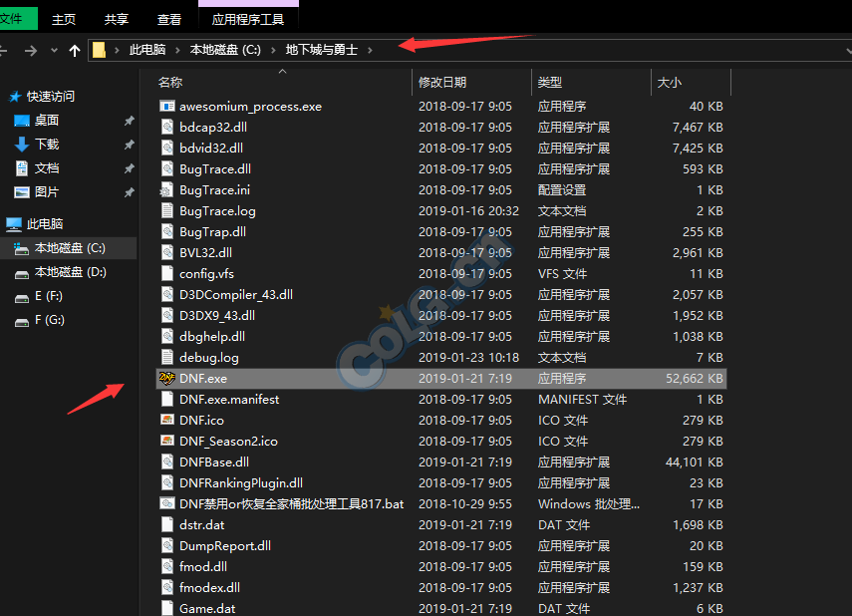Sort by the 类型 column header
Viewport: 852px width, 616px height.
click(x=550, y=83)
